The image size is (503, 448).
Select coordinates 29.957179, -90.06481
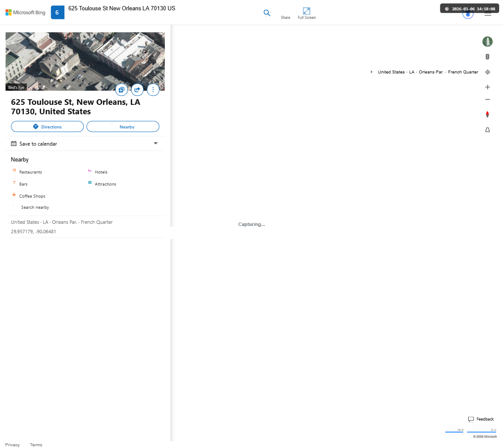click(33, 232)
